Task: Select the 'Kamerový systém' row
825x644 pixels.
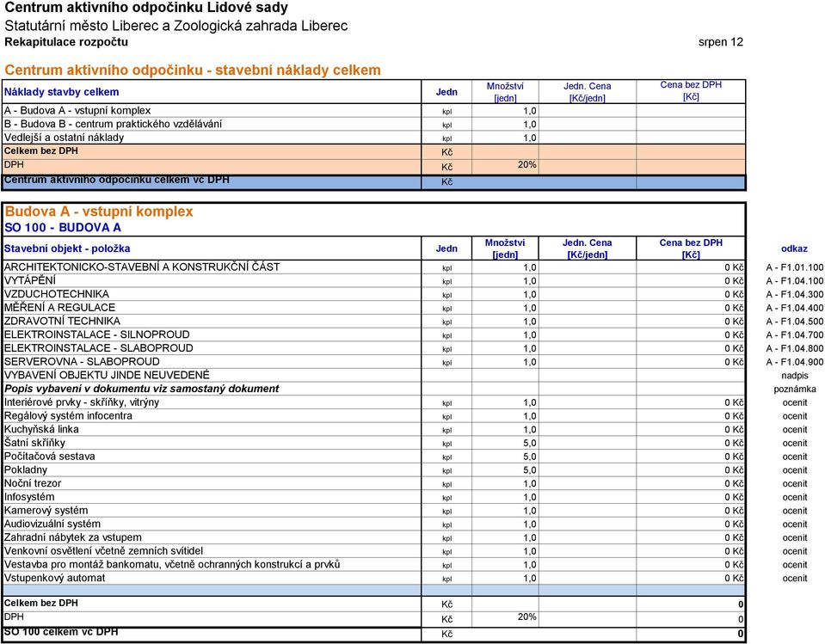Action: tap(373, 511)
